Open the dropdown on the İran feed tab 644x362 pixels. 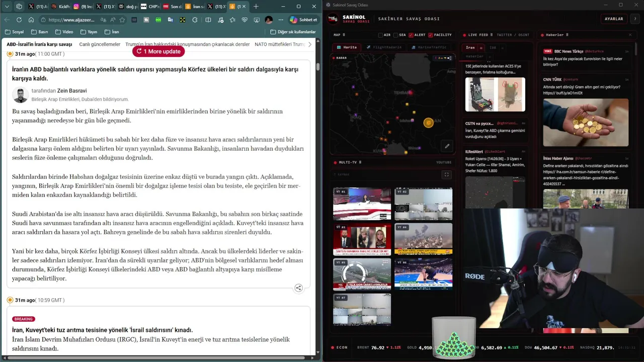[x=481, y=48]
